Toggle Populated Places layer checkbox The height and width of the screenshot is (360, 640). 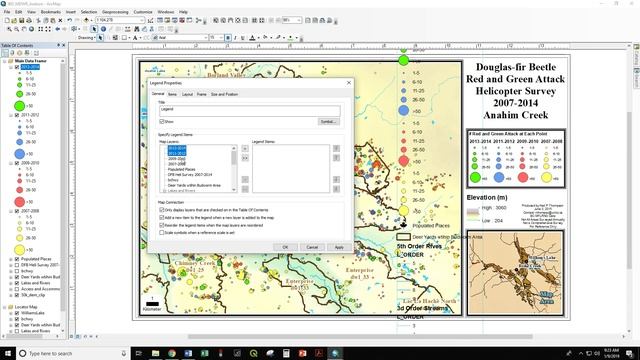[x=17, y=259]
